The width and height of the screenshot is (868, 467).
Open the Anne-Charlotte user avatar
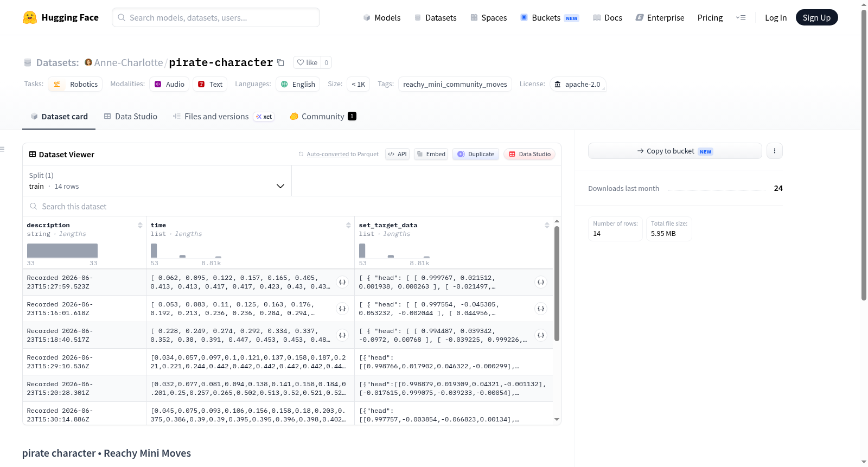tap(88, 62)
